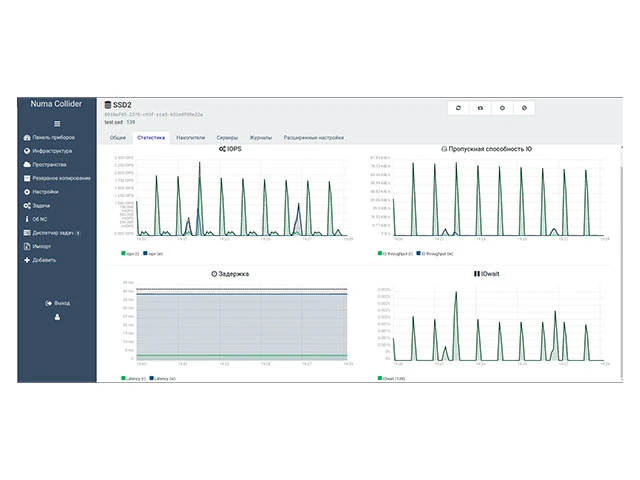Image resolution: width=640 pixels, height=480 pixels.
Task: Click the refresh icon button
Action: (x=458, y=107)
